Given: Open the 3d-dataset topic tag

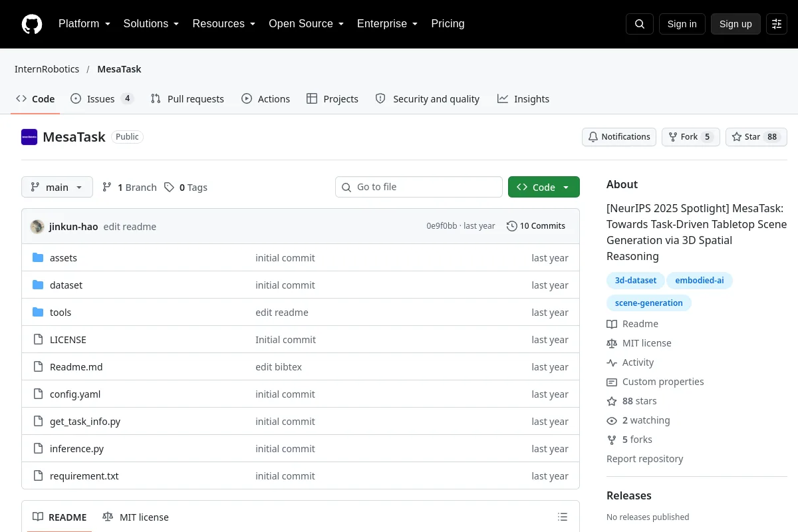Looking at the screenshot, I should point(635,281).
